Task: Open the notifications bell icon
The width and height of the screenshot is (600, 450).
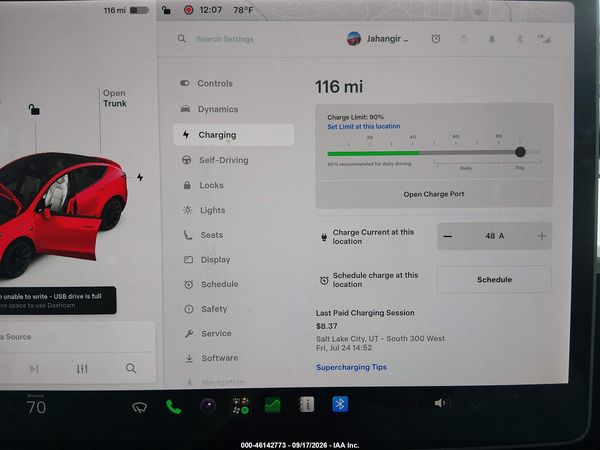Action: click(x=492, y=39)
